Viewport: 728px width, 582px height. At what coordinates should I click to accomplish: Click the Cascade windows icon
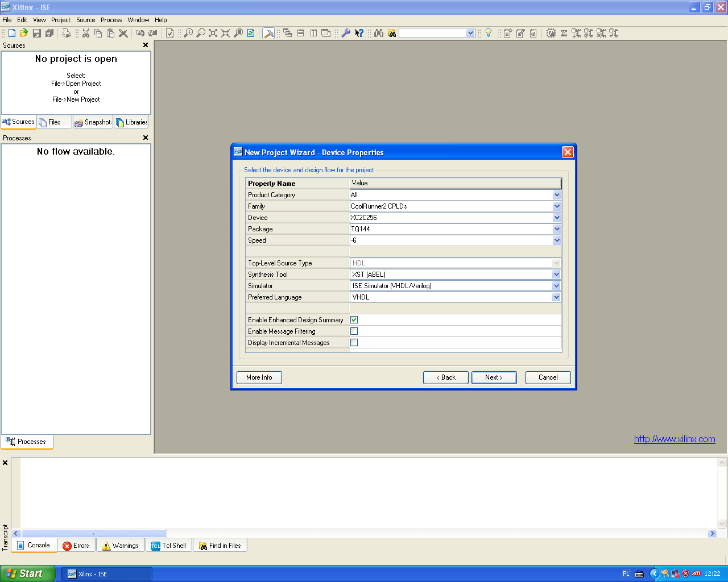[x=288, y=33]
